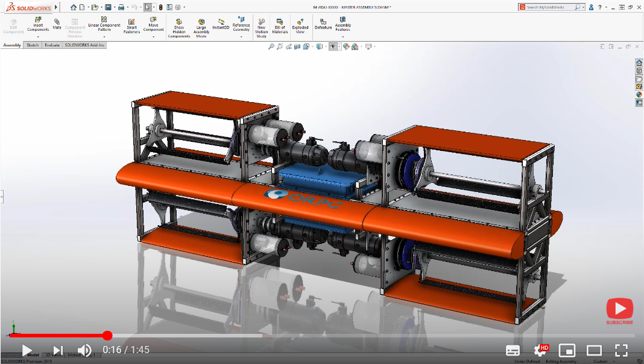Click Insert Components tool
Screen dimensions: 644x364
point(38,24)
